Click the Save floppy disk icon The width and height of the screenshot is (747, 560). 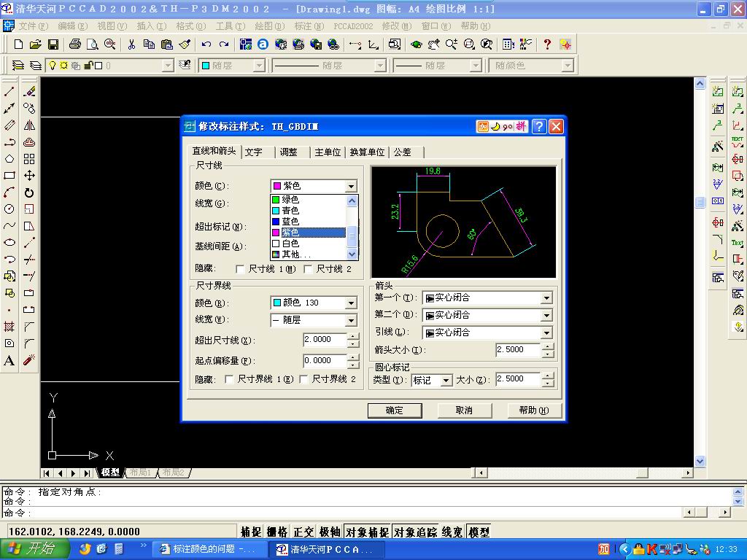pyautogui.click(x=53, y=44)
